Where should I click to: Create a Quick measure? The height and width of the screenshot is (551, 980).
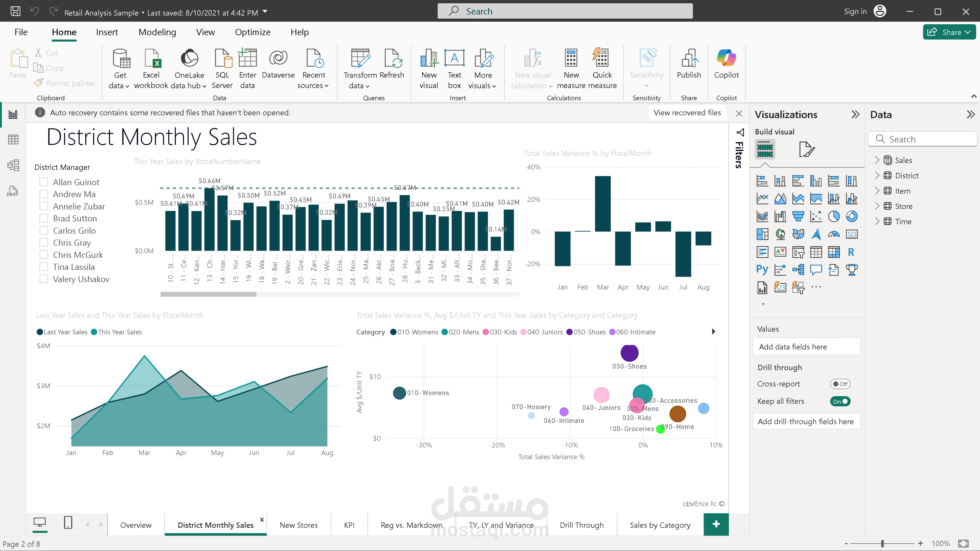(602, 68)
